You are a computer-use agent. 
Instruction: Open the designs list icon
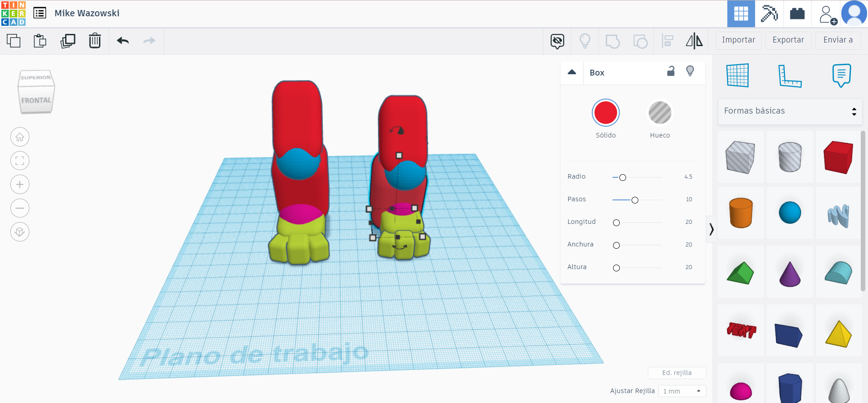pos(40,13)
